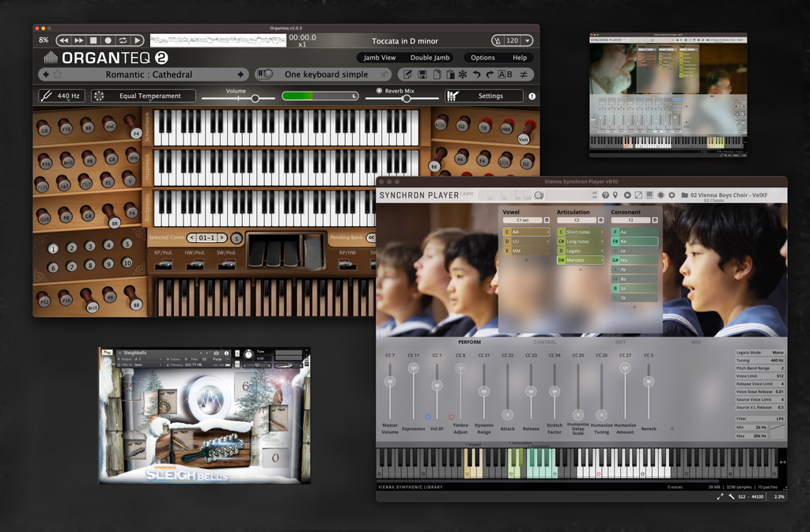This screenshot has width=810, height=532.
Task: Click the exclamation info icon in Organteq
Action: point(532,96)
